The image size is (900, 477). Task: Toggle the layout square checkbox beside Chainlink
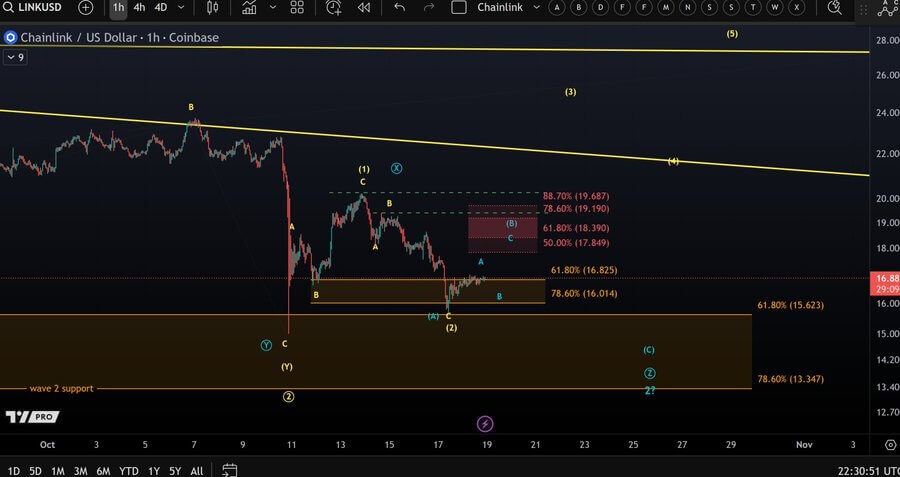tap(459, 8)
